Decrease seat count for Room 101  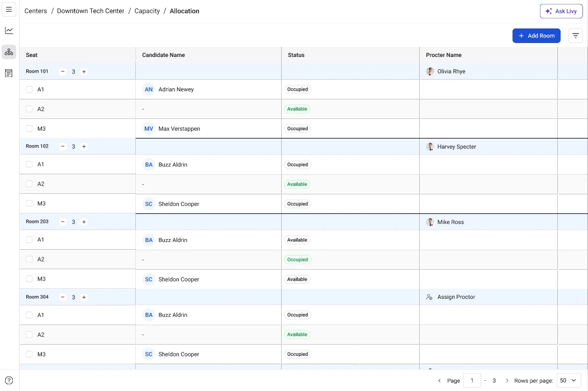[x=63, y=71]
